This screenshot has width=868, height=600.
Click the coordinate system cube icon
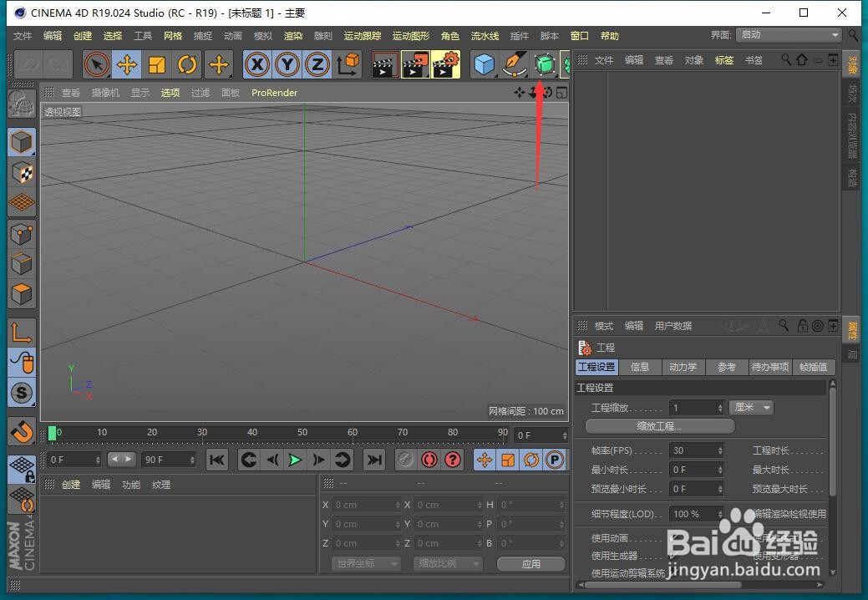tap(348, 64)
